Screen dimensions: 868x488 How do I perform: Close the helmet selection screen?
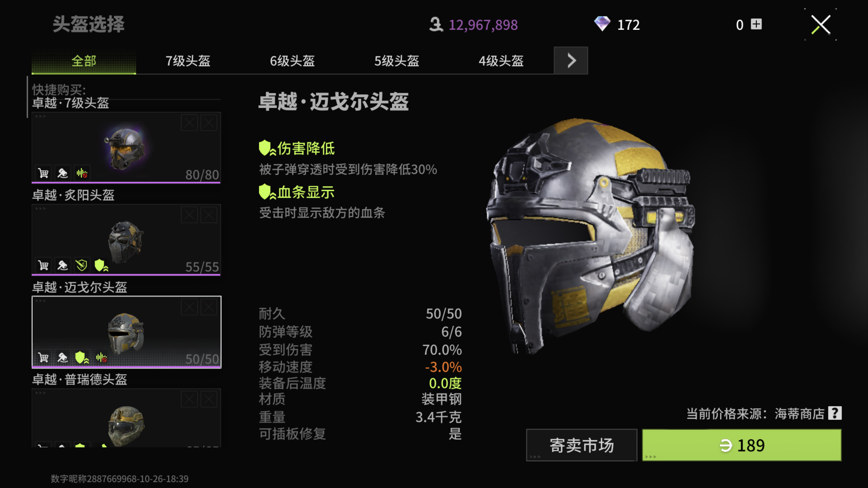(x=820, y=25)
